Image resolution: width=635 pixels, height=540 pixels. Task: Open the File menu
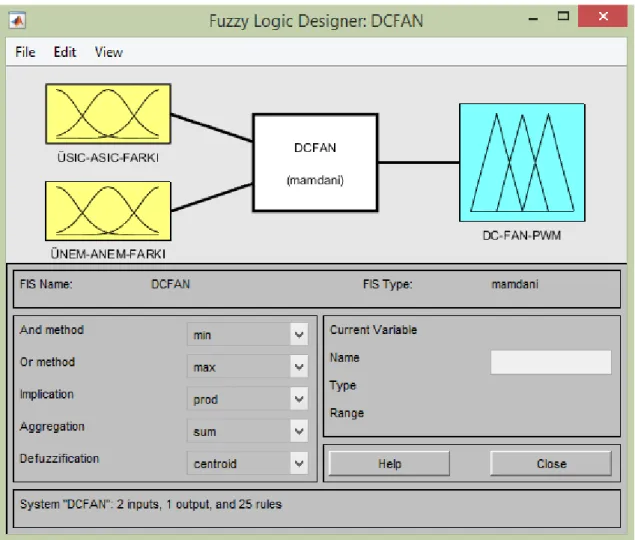pos(25,52)
